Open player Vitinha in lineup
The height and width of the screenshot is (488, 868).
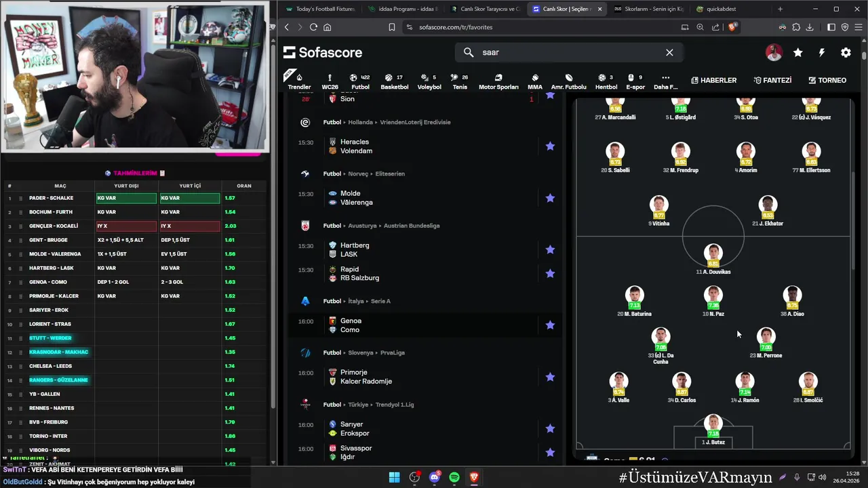click(658, 211)
